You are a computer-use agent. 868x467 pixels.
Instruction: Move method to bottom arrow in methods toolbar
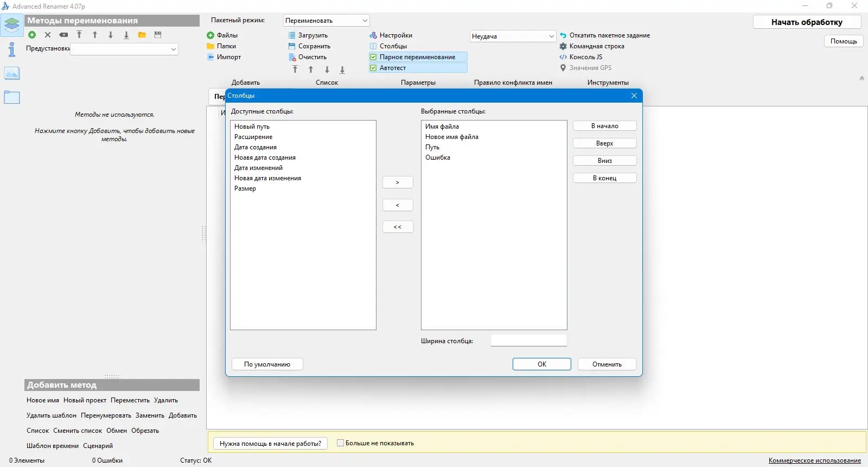point(126,35)
